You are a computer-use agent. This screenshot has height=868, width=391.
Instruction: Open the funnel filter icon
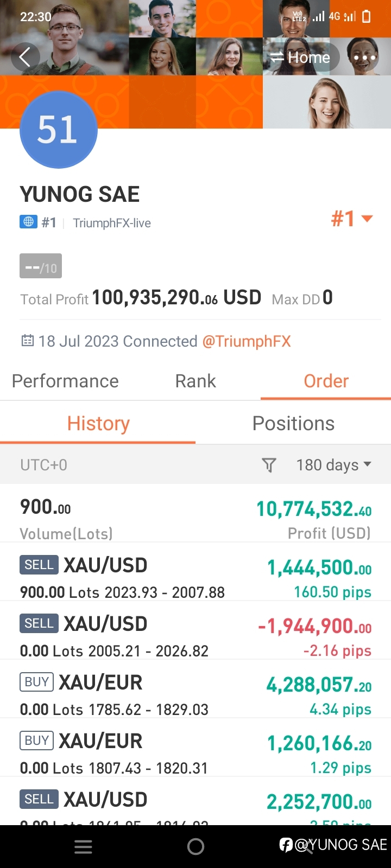269,465
